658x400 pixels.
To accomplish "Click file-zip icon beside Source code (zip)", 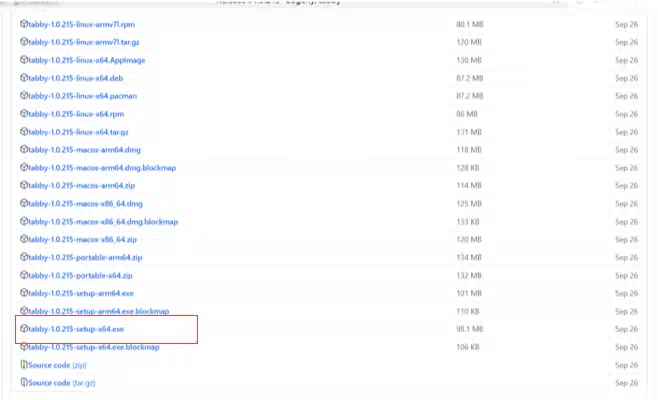I will click(x=24, y=365).
